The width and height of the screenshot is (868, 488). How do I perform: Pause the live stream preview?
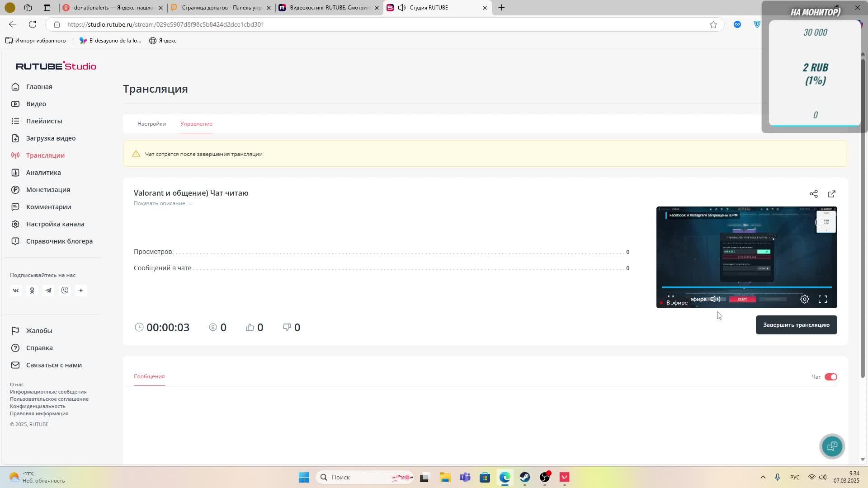pyautogui.click(x=671, y=297)
